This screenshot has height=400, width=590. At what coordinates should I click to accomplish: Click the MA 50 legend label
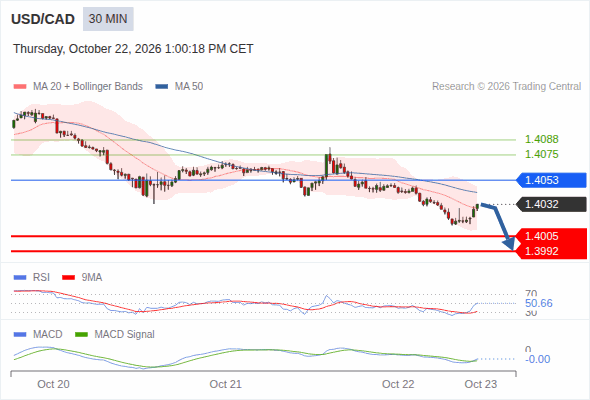pyautogui.click(x=189, y=87)
